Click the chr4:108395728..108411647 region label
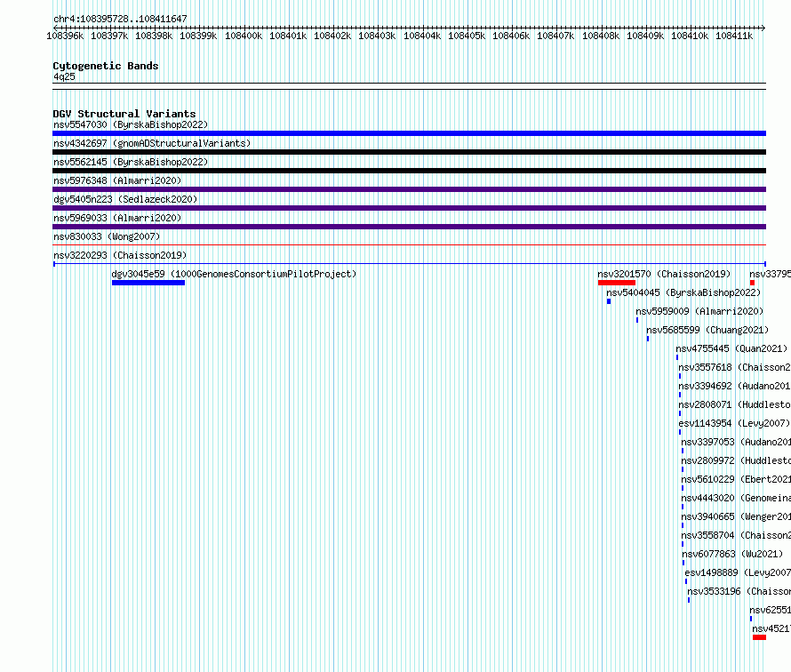Screen dimensions: 791x672 tap(120, 19)
